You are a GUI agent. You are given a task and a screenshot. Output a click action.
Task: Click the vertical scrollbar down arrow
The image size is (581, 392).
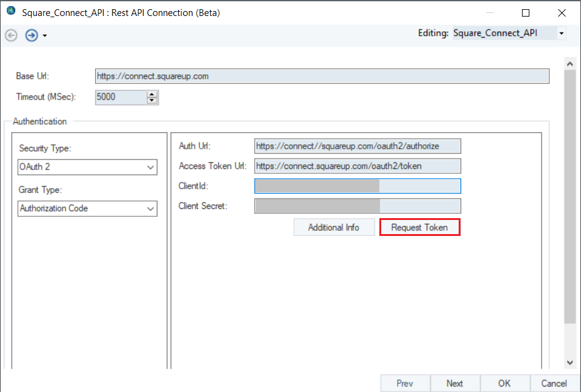(x=570, y=363)
